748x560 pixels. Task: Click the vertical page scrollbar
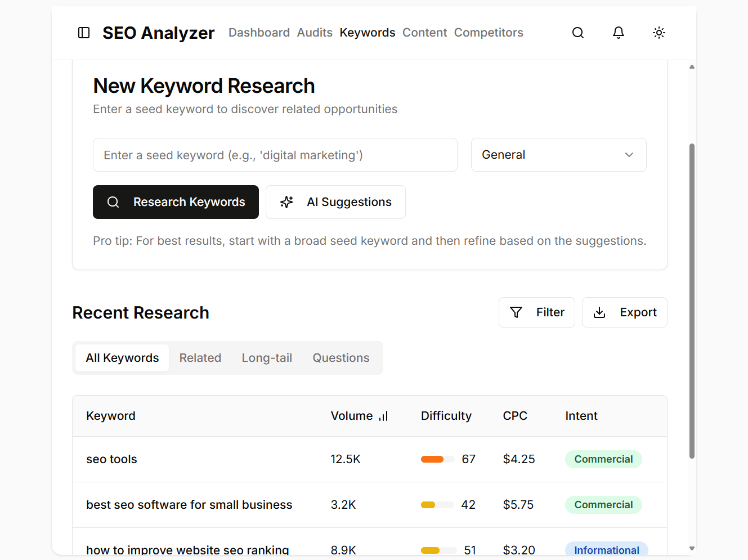point(692,301)
